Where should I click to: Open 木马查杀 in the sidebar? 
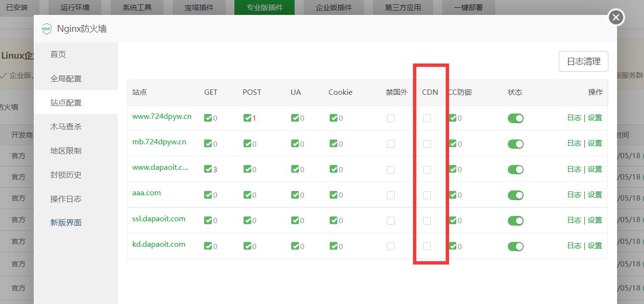tap(66, 127)
